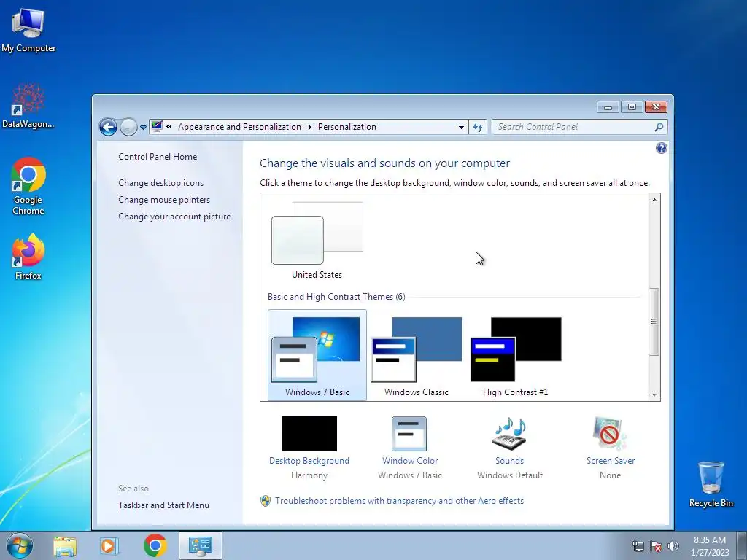Click the double chevron breadcrumb overflow
The width and height of the screenshot is (747, 560).
pyautogui.click(x=169, y=127)
